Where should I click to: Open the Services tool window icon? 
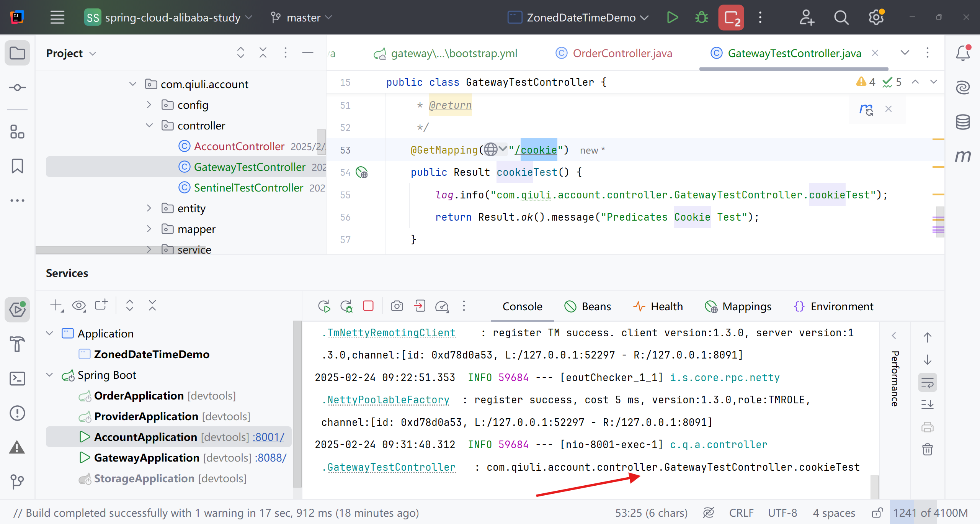17,309
